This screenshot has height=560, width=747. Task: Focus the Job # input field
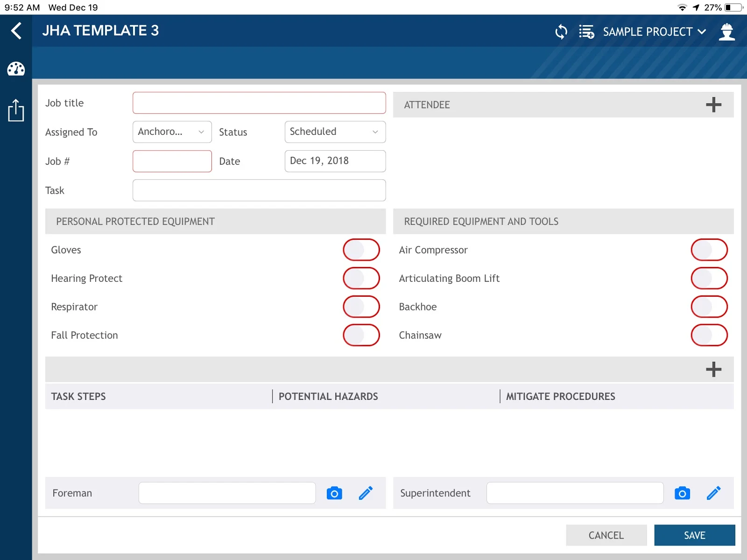pyautogui.click(x=172, y=161)
